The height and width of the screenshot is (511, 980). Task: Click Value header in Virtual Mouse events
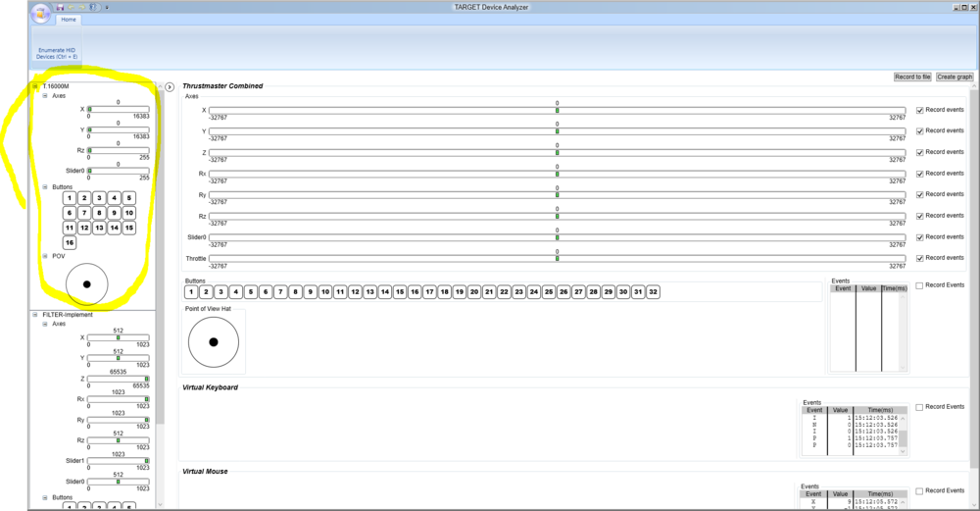pyautogui.click(x=840, y=494)
